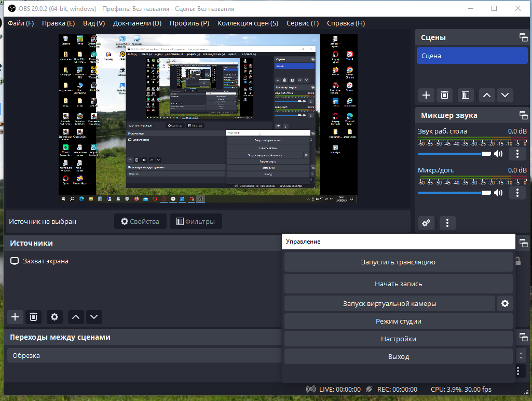
Task: Move source up arrow in Sources panel
Action: click(x=76, y=317)
